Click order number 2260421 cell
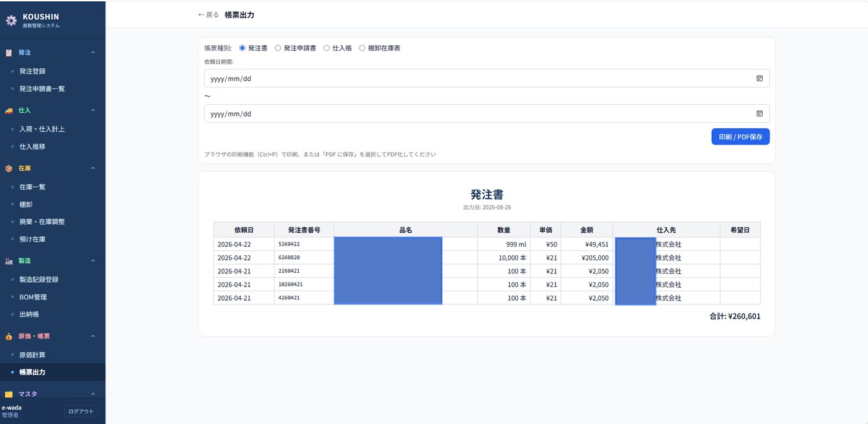The height and width of the screenshot is (424, 868). [304, 271]
